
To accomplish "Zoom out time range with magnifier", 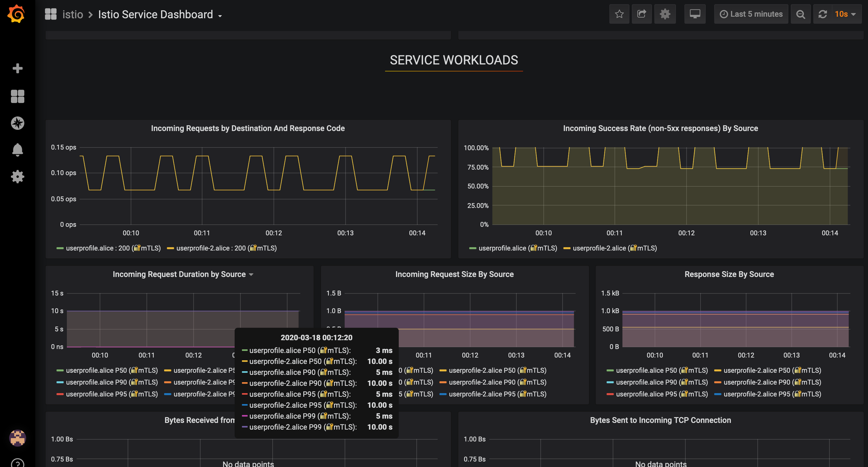I will (x=801, y=14).
